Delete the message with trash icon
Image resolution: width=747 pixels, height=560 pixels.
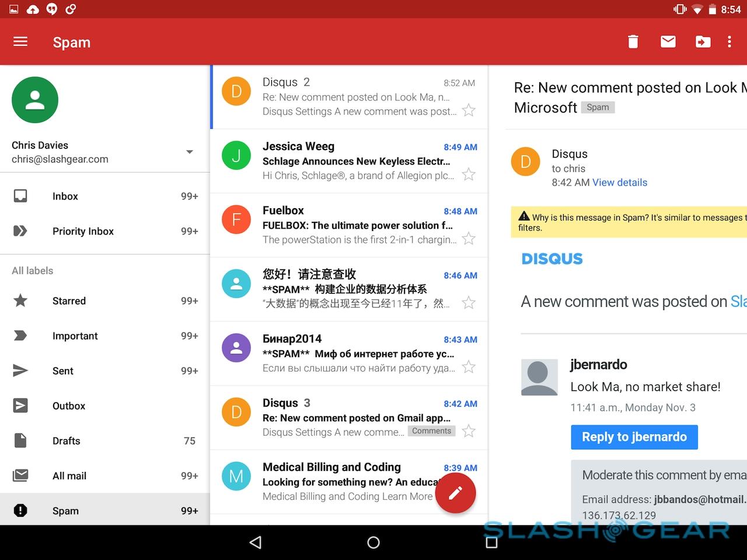click(633, 41)
